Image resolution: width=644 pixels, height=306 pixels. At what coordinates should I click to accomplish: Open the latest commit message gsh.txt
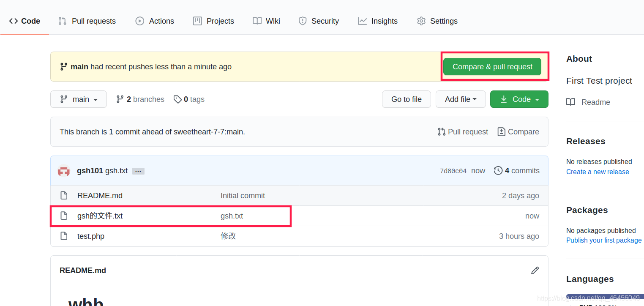point(116,171)
